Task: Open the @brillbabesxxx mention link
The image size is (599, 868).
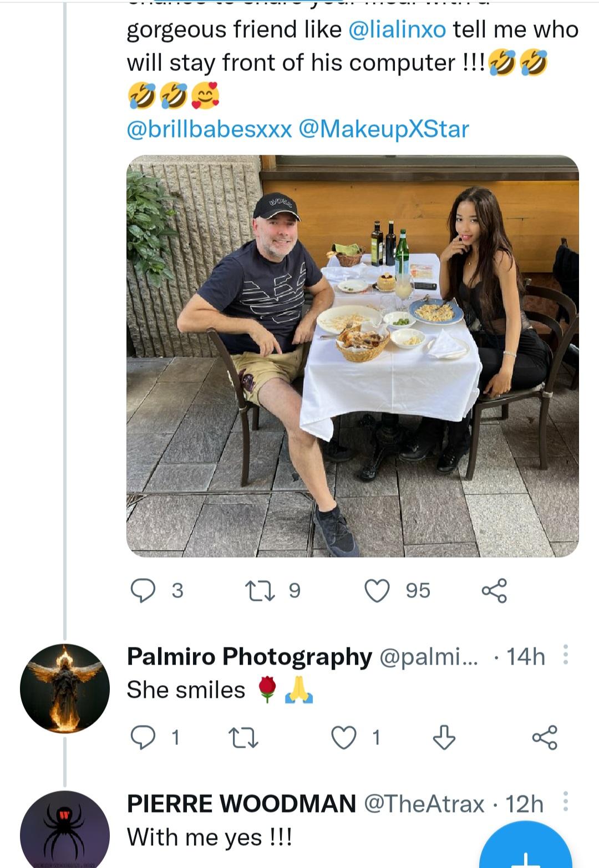Action: tap(209, 129)
